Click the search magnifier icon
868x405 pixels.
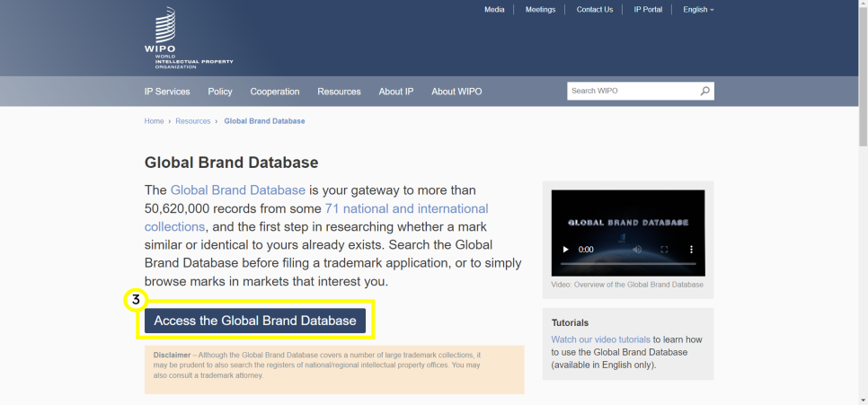704,92
